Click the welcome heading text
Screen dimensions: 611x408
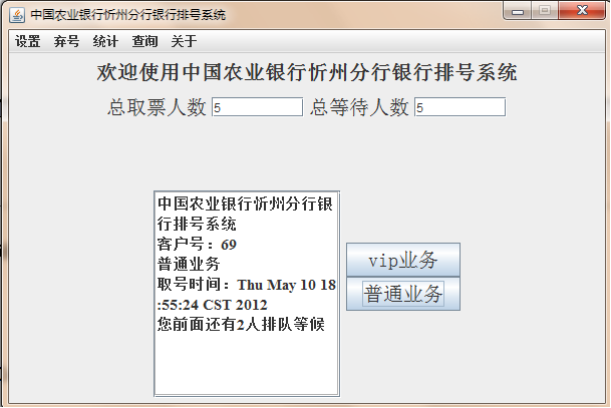point(307,72)
